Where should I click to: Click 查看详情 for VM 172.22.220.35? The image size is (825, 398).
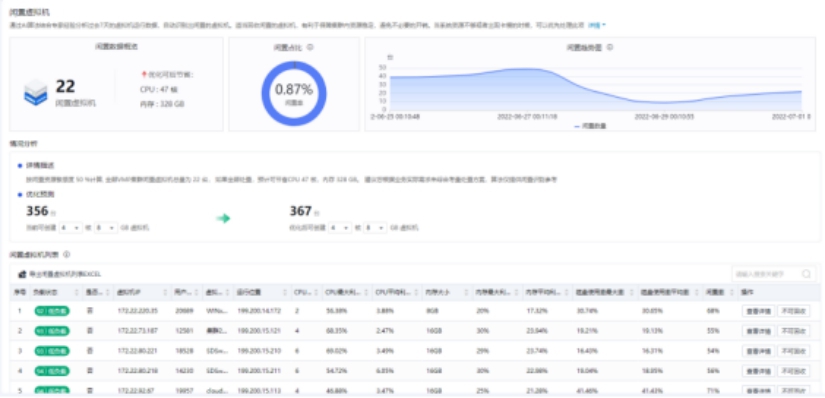pos(758,311)
